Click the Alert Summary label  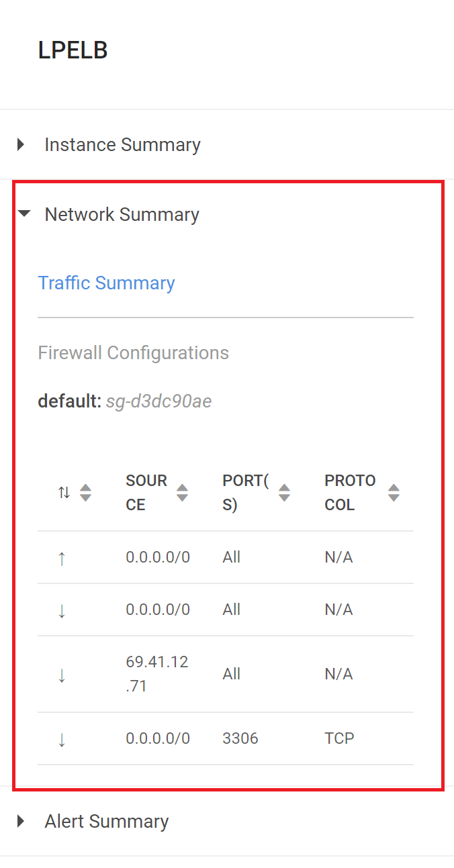coord(106,821)
